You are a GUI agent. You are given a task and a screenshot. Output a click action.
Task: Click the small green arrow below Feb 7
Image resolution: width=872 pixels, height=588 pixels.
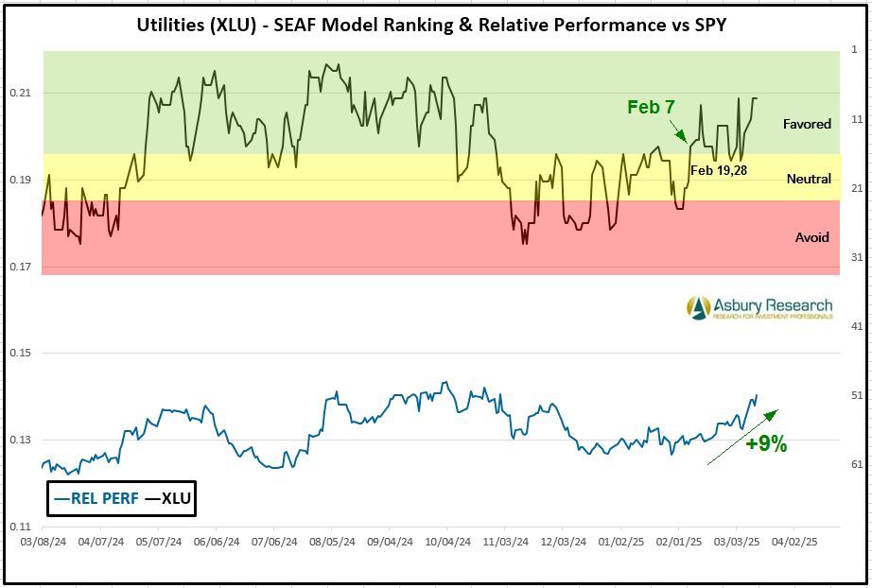(678, 130)
